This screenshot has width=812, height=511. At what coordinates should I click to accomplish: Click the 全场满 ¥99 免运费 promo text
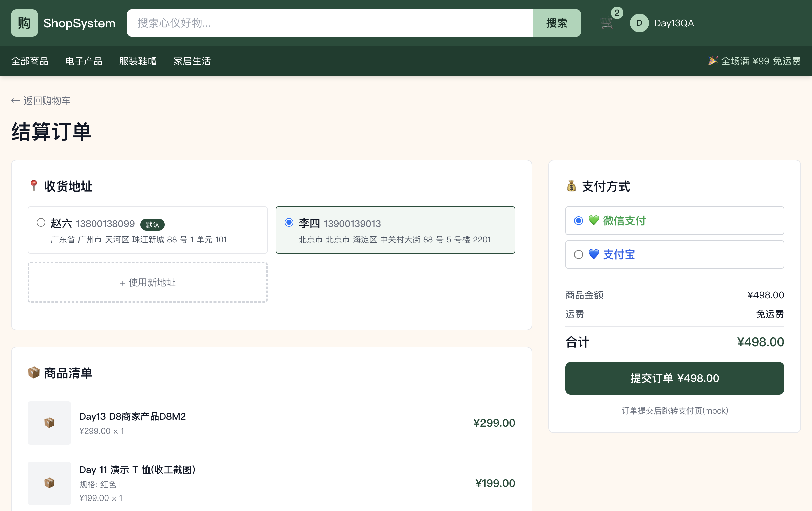[x=754, y=61]
